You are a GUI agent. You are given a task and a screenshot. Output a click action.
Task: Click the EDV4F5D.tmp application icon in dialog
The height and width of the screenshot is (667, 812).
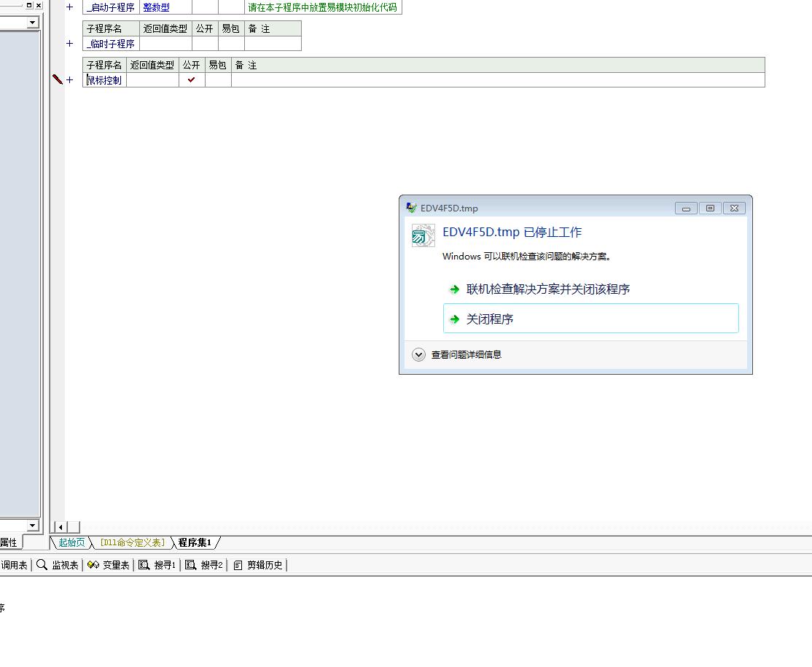click(x=423, y=235)
